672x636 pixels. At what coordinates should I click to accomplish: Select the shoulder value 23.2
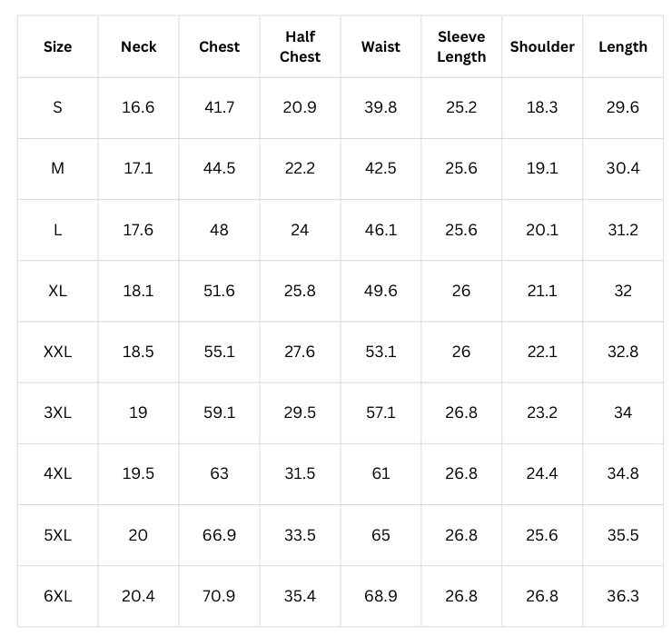(x=542, y=412)
